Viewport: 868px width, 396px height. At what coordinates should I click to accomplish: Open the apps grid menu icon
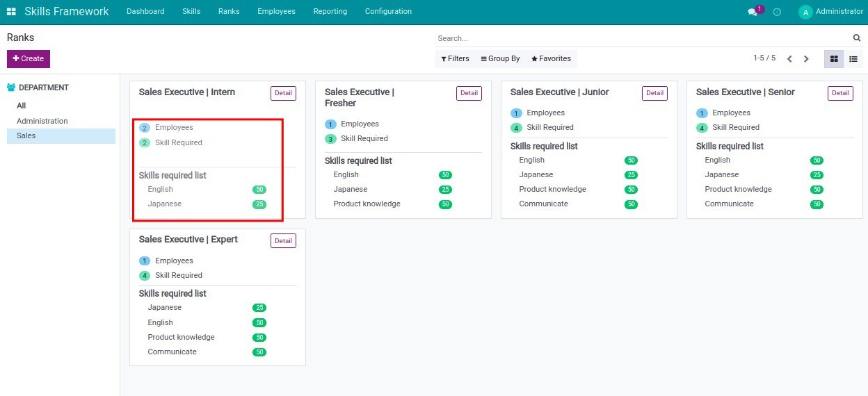coord(11,12)
